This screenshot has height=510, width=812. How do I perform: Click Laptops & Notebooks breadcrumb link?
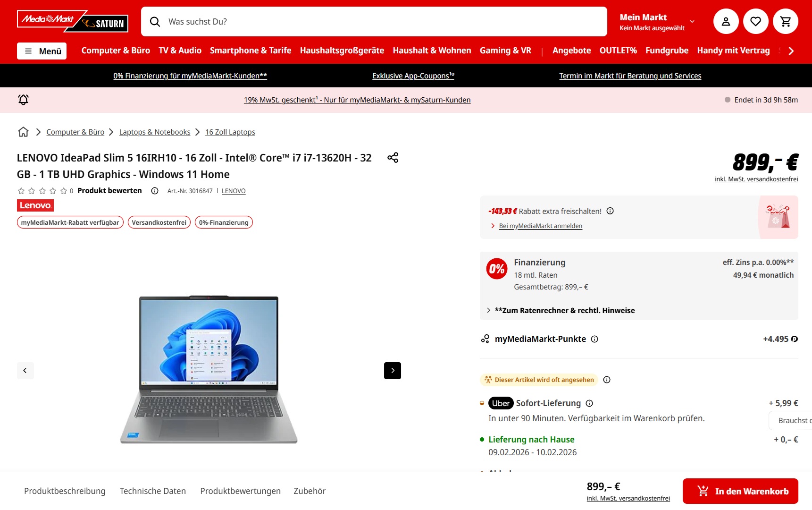click(155, 132)
